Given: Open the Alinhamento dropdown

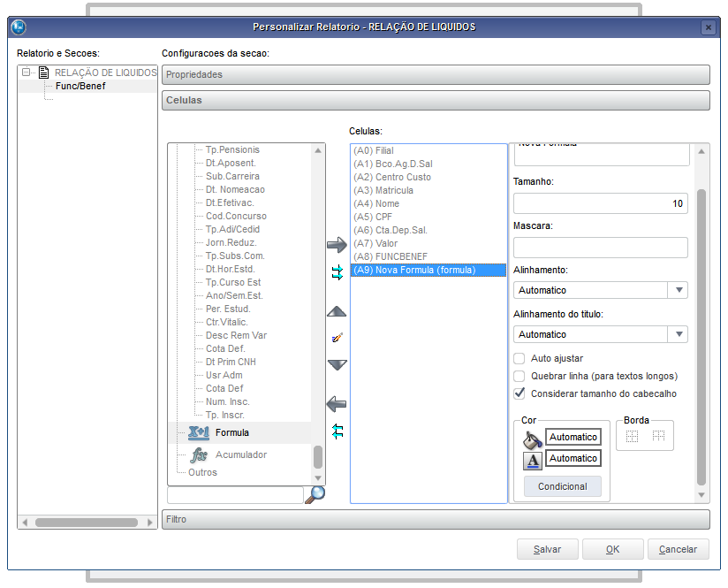Looking at the screenshot, I should point(679,290).
